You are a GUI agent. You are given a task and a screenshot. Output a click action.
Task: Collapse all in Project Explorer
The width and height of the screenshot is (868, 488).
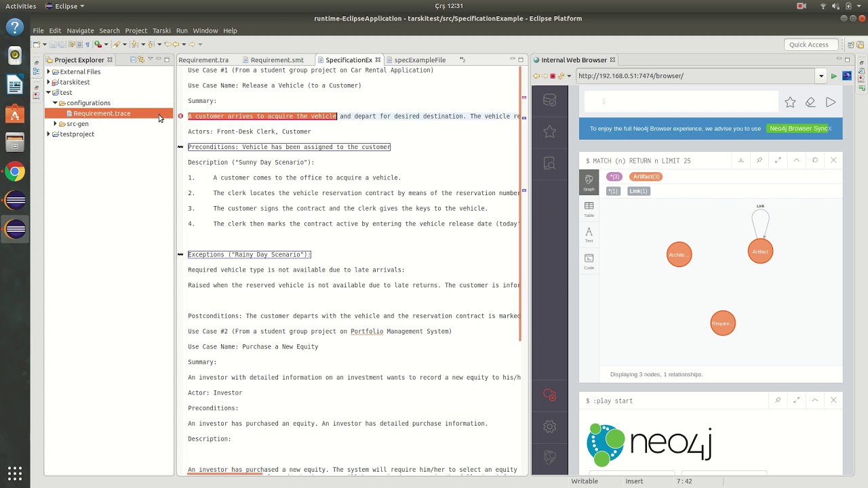coord(133,60)
